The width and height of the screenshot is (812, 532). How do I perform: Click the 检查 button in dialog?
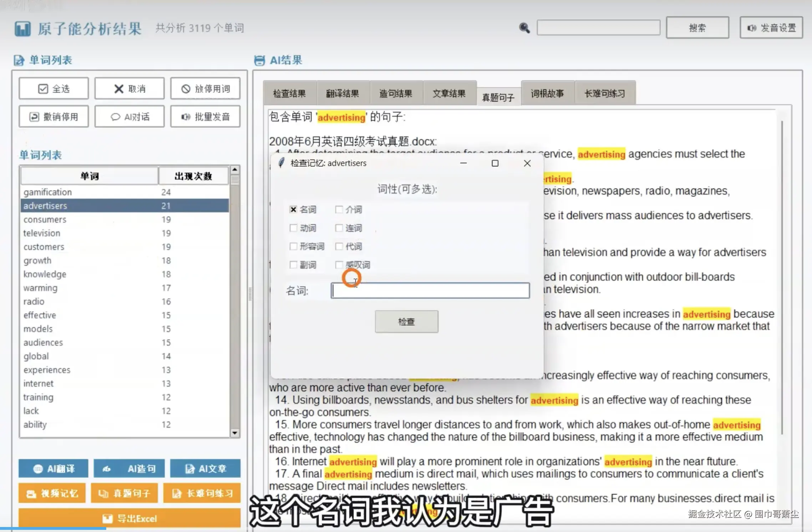(407, 322)
